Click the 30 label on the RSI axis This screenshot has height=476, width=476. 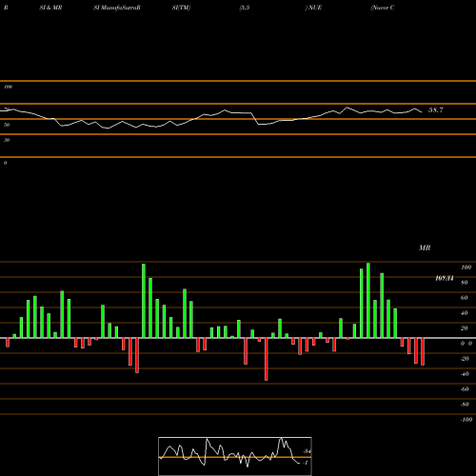pos(7,140)
